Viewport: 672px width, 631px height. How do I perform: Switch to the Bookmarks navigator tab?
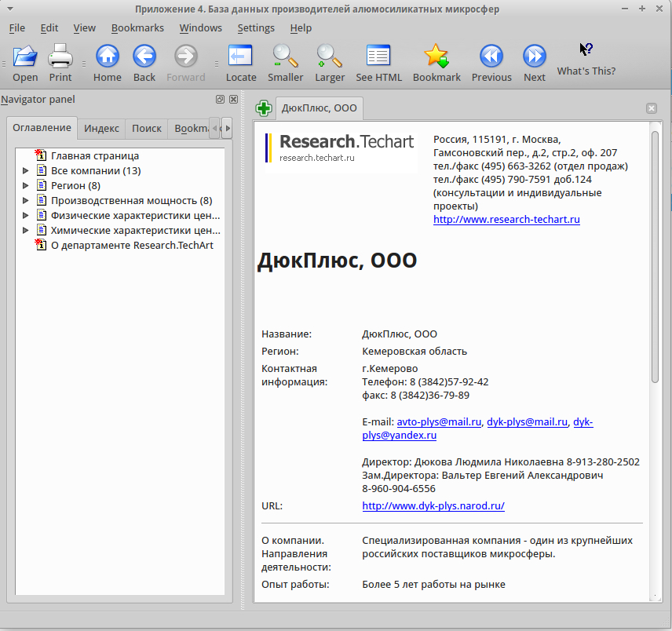pos(189,128)
